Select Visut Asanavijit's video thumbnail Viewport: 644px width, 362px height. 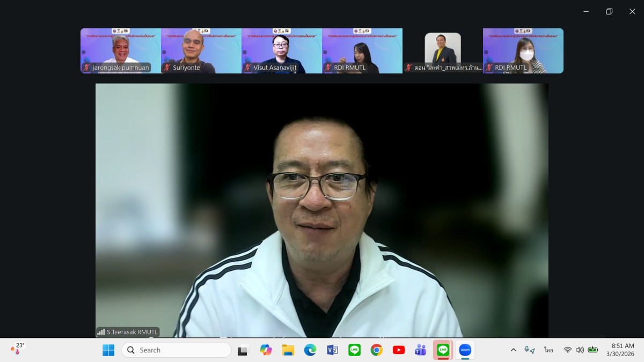click(x=282, y=50)
